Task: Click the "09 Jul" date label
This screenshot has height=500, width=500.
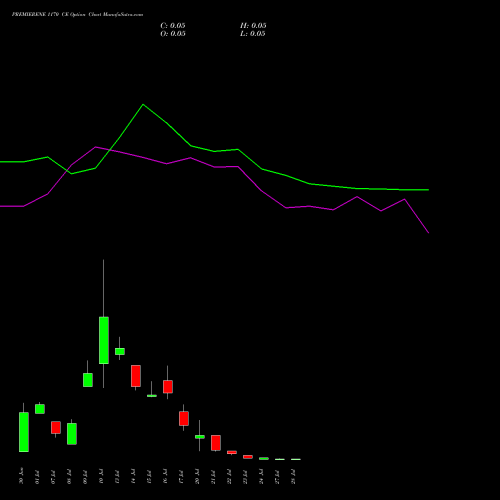Action: click(85, 477)
